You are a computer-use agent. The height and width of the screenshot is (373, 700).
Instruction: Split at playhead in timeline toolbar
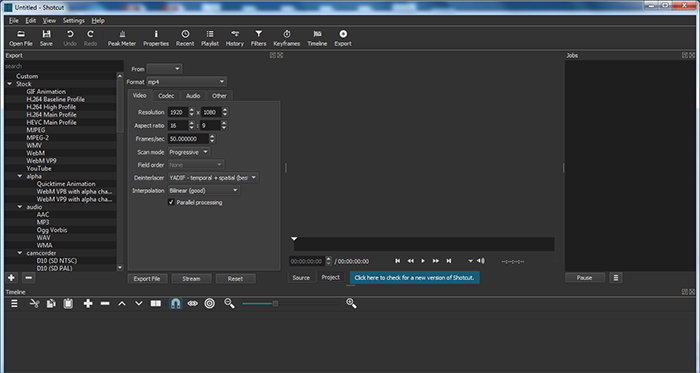(x=155, y=303)
